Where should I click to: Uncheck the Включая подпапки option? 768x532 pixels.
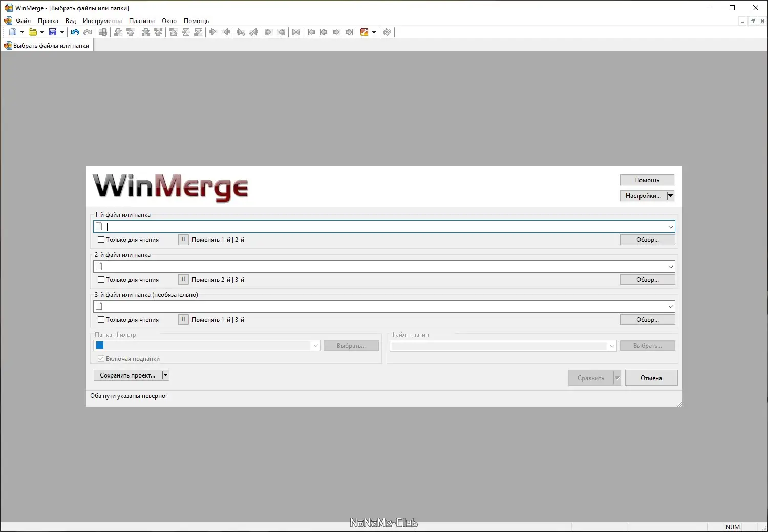pyautogui.click(x=101, y=358)
